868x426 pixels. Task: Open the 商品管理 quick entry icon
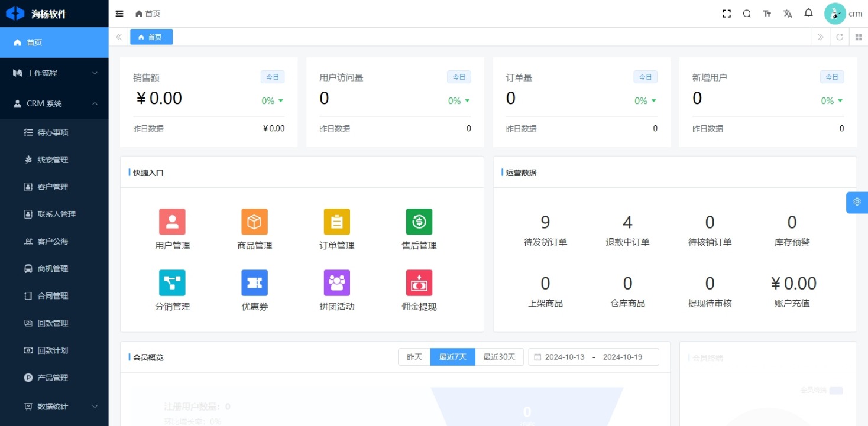(254, 222)
